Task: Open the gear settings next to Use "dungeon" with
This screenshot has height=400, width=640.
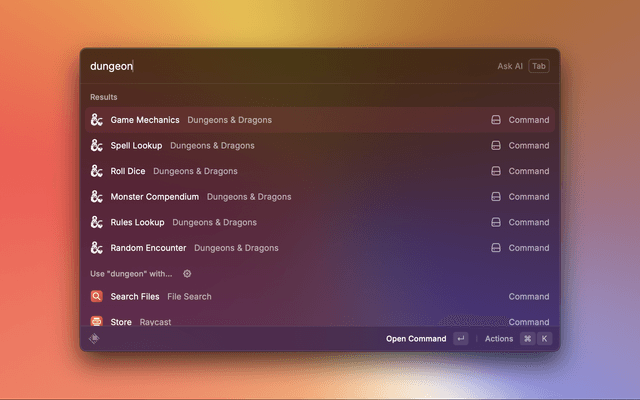Action: pyautogui.click(x=187, y=273)
